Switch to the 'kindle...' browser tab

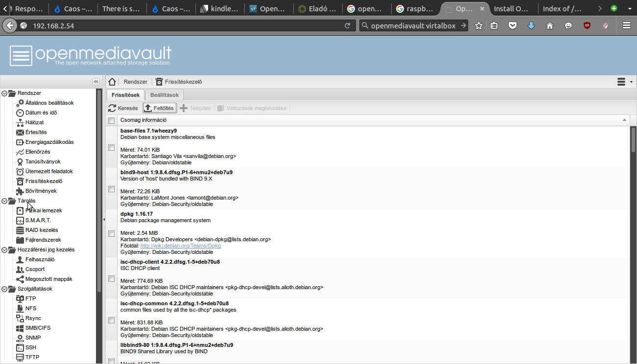[219, 9]
